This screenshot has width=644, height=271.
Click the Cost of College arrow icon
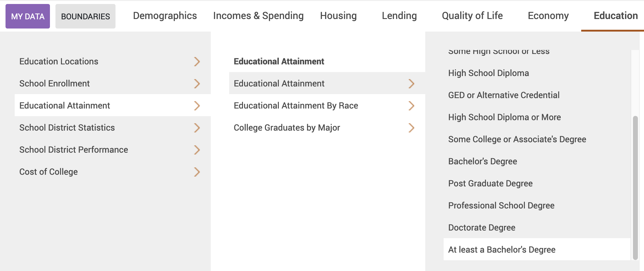click(197, 172)
